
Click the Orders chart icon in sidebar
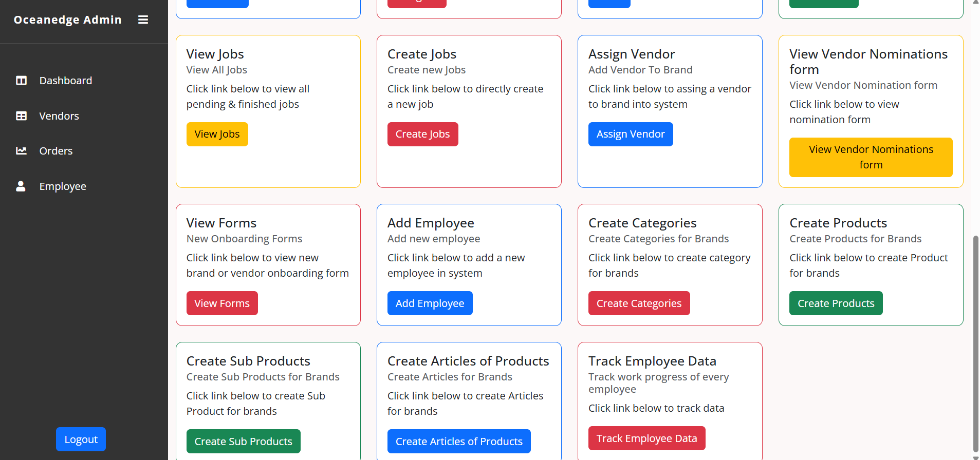coord(21,151)
